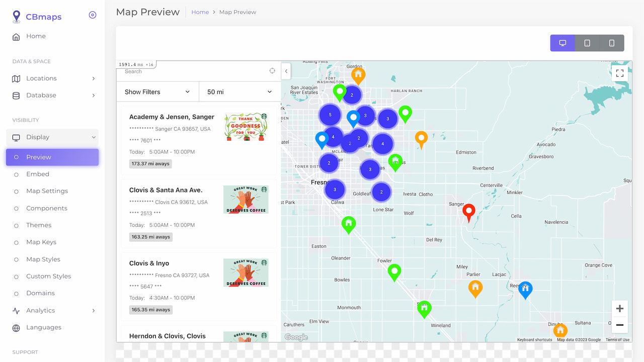Switch to mobile preview mode
Viewport: 644px width, 362px height.
click(611, 43)
